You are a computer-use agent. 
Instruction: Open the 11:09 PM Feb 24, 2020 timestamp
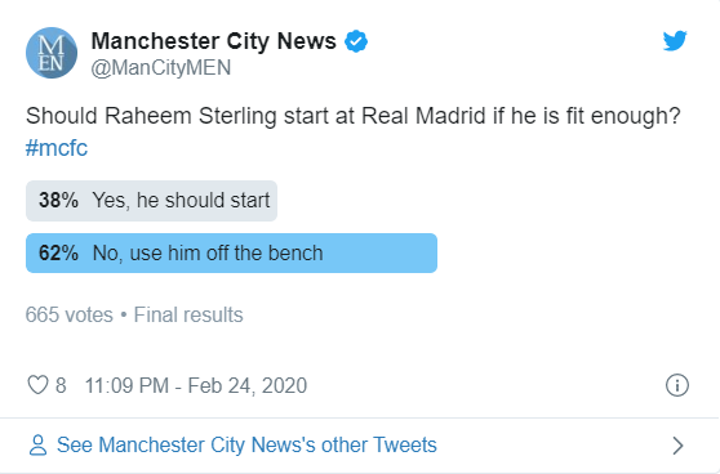(196, 385)
